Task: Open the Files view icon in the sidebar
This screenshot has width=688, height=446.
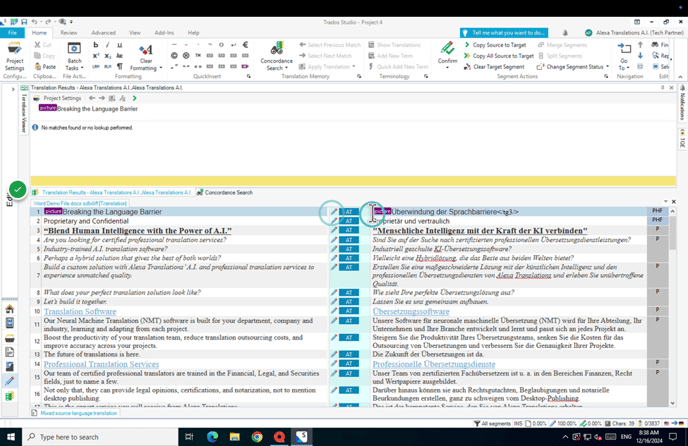Action: click(10, 352)
